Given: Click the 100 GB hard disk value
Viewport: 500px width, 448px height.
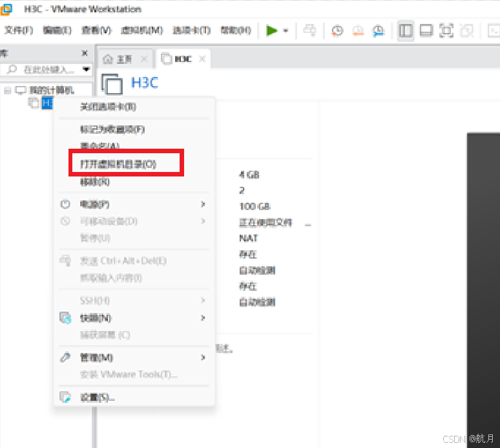Looking at the screenshot, I should 255,206.
